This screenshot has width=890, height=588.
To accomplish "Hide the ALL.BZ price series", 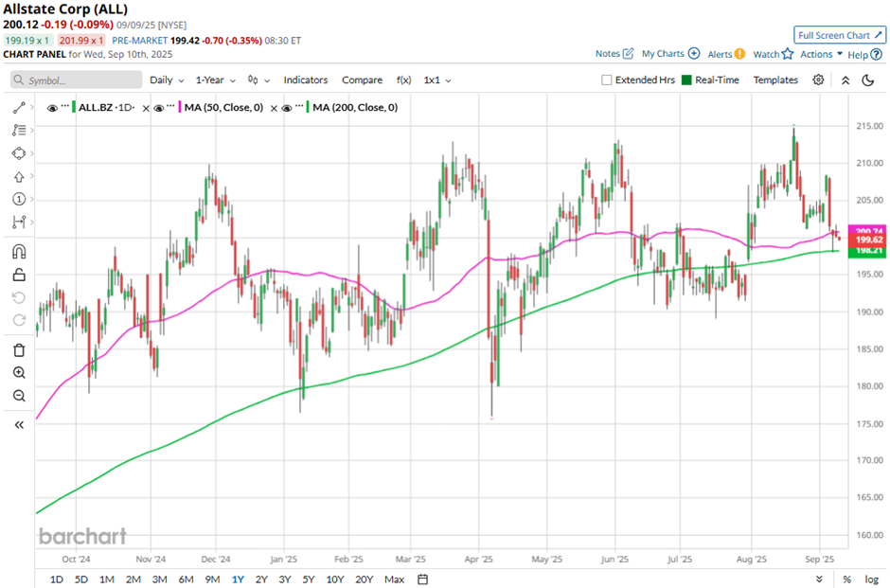I will click(x=52, y=108).
